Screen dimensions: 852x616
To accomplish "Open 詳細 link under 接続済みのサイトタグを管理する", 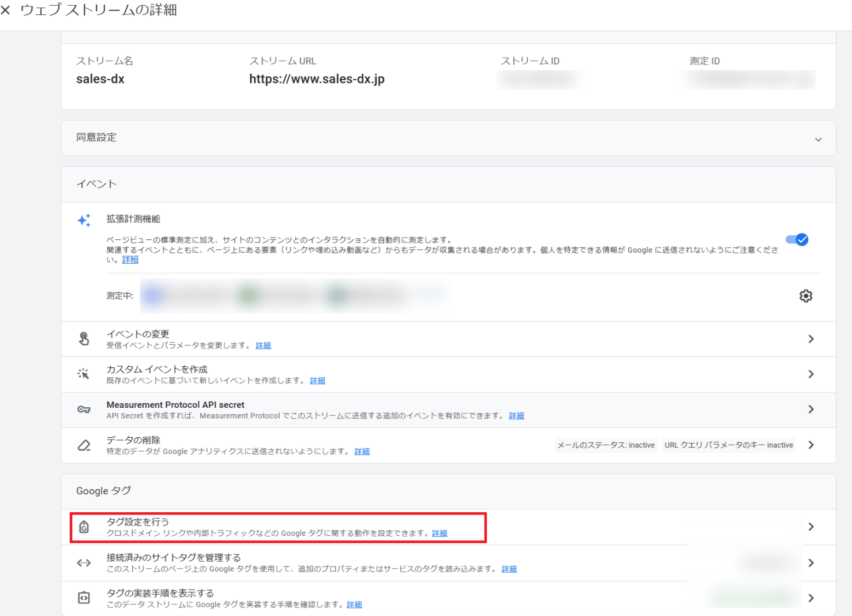I will click(x=509, y=569).
